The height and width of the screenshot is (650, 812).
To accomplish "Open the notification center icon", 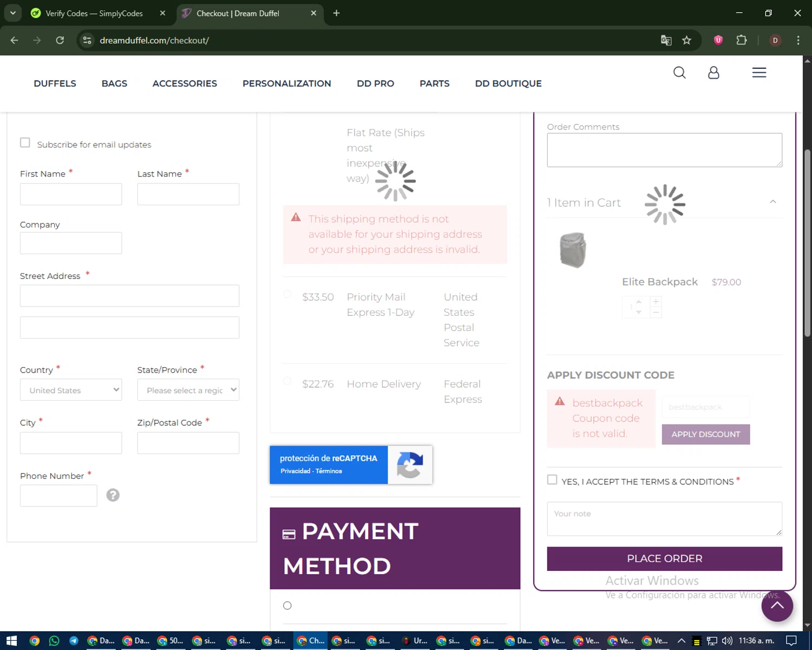I will [x=791, y=641].
